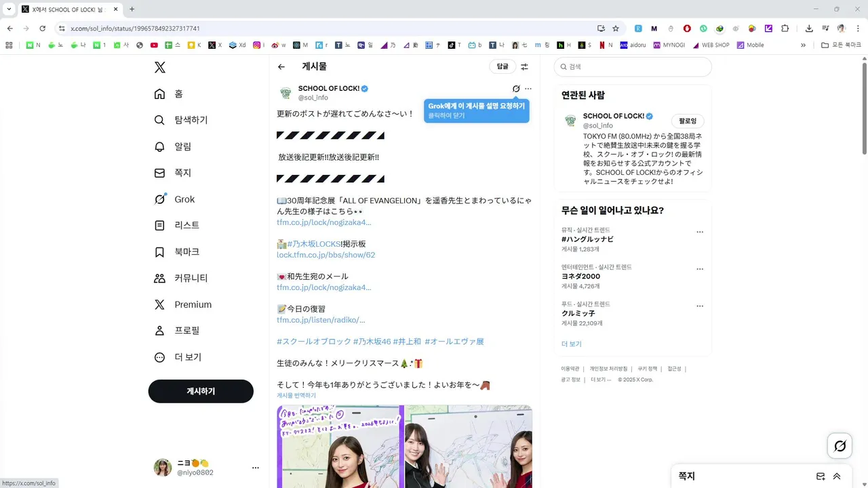Image resolution: width=868 pixels, height=488 pixels.
Task: Open trend ヨネダ2000
Action: (x=580, y=277)
